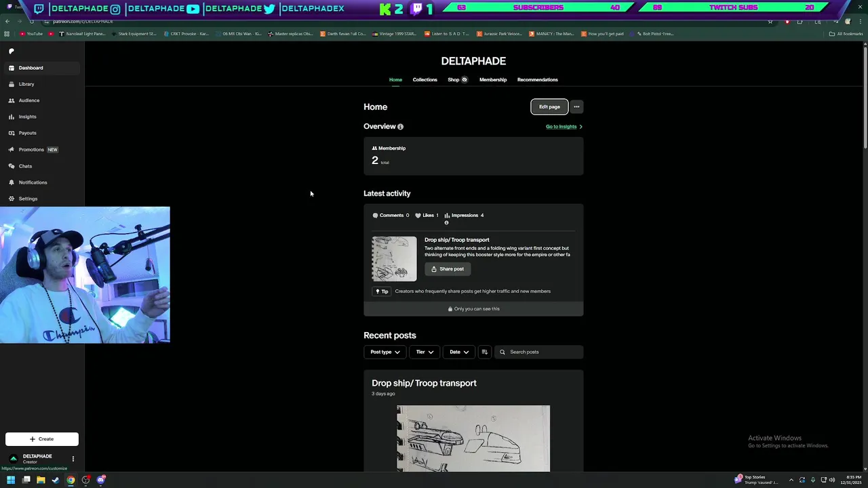Viewport: 868px width, 488px height.
Task: Open the clock showing 8:35 PM
Action: (851, 480)
